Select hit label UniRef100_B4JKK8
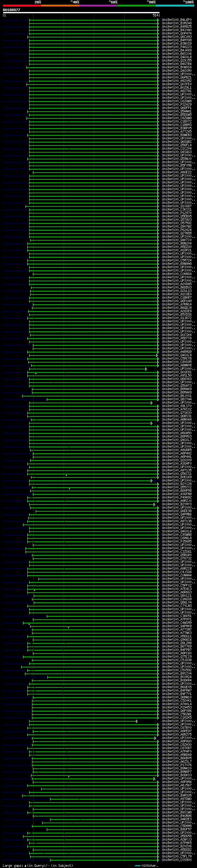Screen dimensions: 197x868 tap(176, 50)
